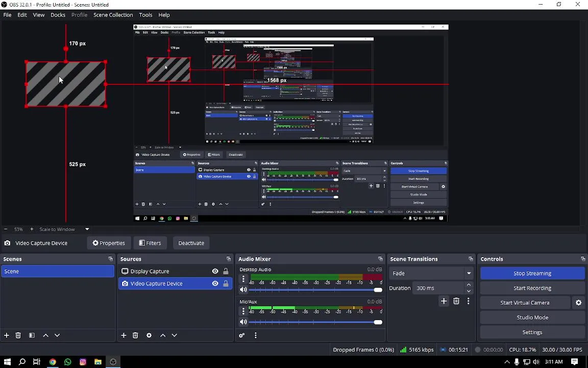Remove transition with trash icon
Viewport: 588px width, 368px height.
(x=456, y=301)
